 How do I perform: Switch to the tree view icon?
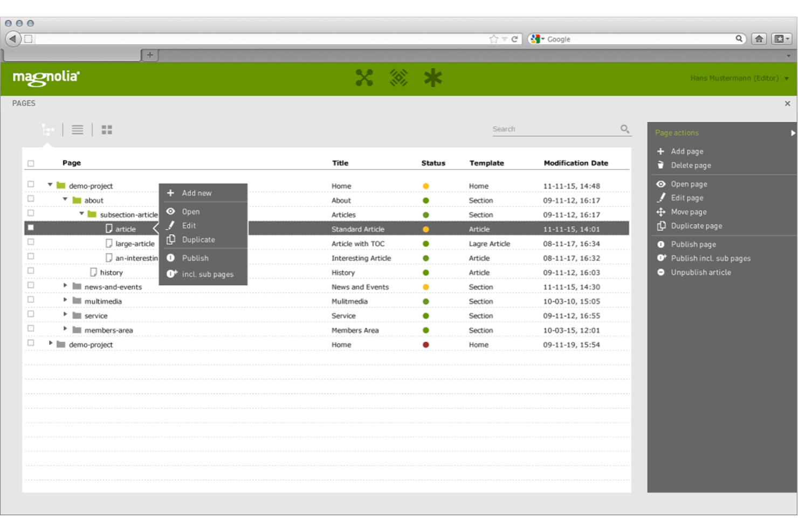[48, 130]
